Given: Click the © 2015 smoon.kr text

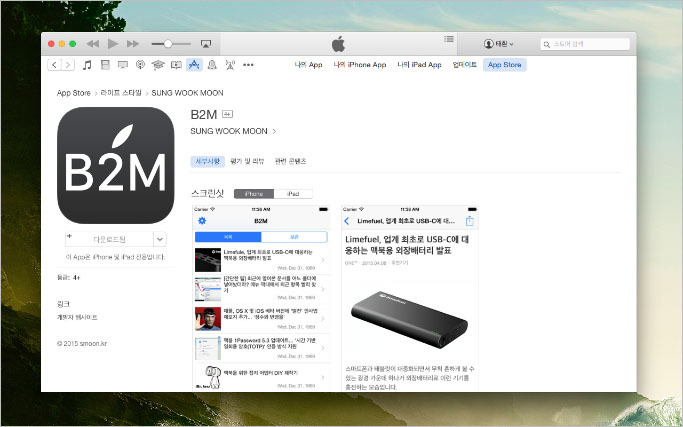Looking at the screenshot, I should click(82, 343).
